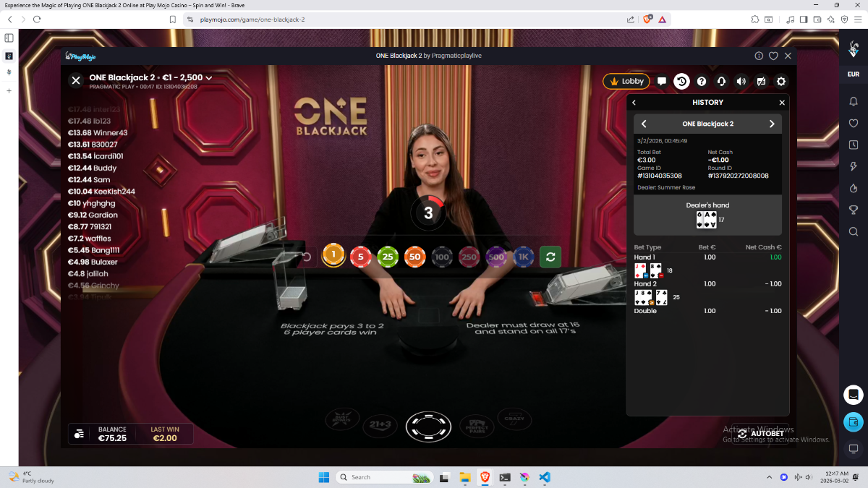Toggle the history clock button off
The image size is (868, 488).
click(x=681, y=82)
